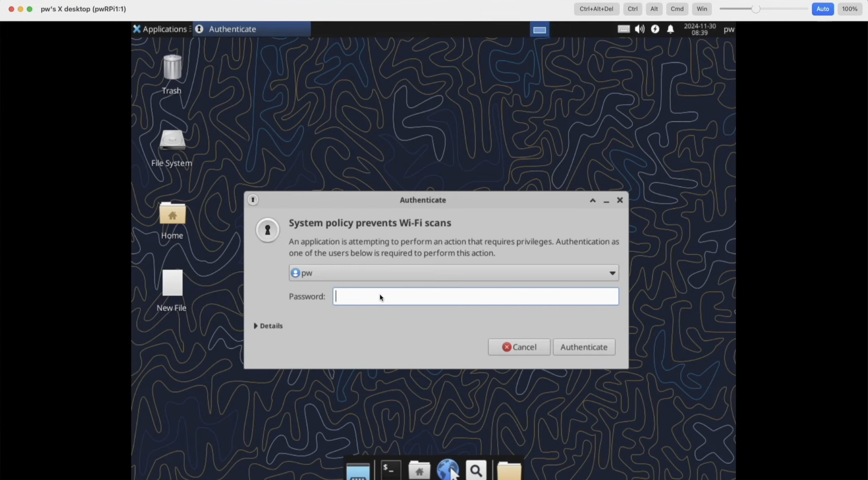Click the Cancel button
868x480 pixels.
tap(519, 347)
